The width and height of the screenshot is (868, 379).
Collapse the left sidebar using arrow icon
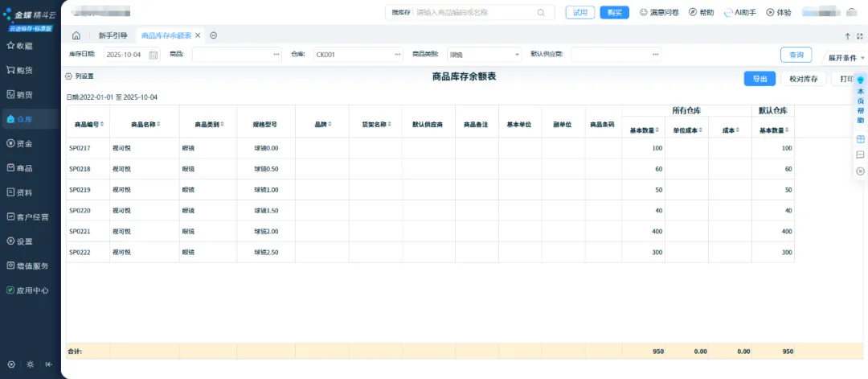[49, 365]
